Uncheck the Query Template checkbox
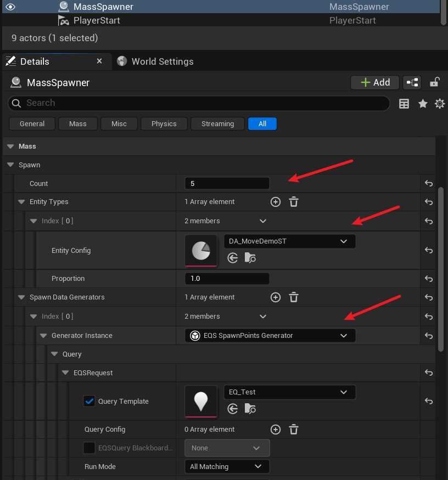Screen dimensions: 448x480 click(89, 401)
